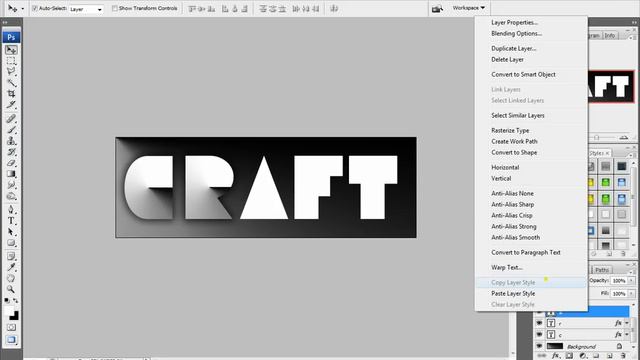The height and width of the screenshot is (360, 640).
Task: Choose Convert to Smart Object
Action: 523,74
